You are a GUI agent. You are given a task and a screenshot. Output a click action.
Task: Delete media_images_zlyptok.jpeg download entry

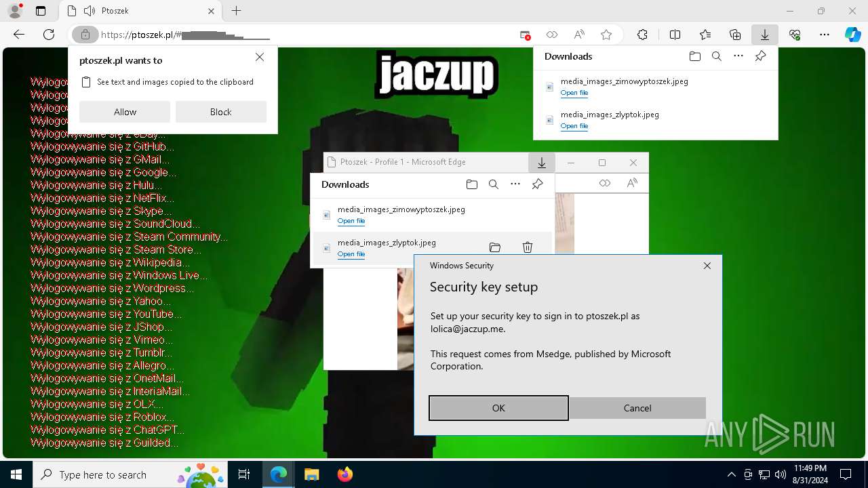(528, 247)
